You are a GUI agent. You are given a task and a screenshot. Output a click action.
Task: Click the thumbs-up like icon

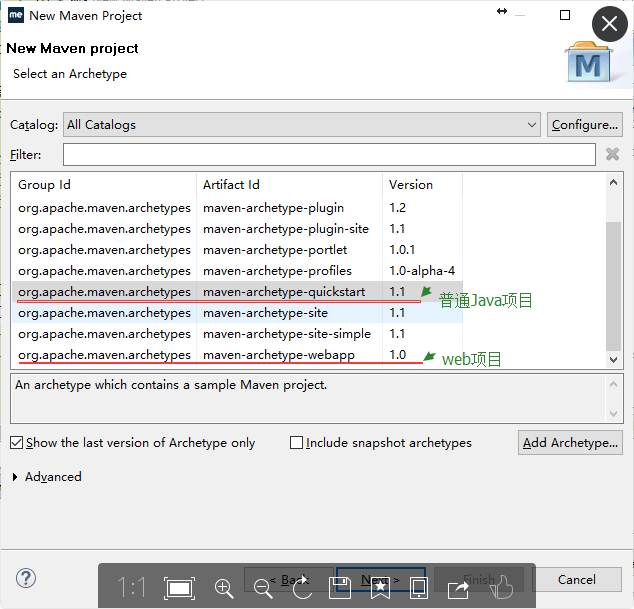point(501,587)
